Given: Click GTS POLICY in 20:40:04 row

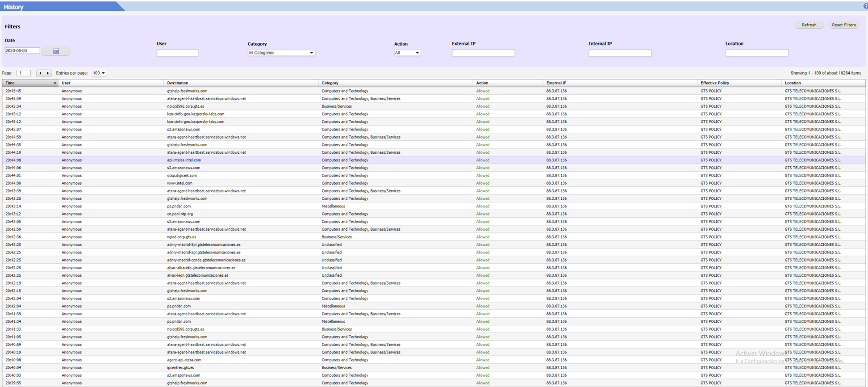Looking at the screenshot, I should pos(711,368).
